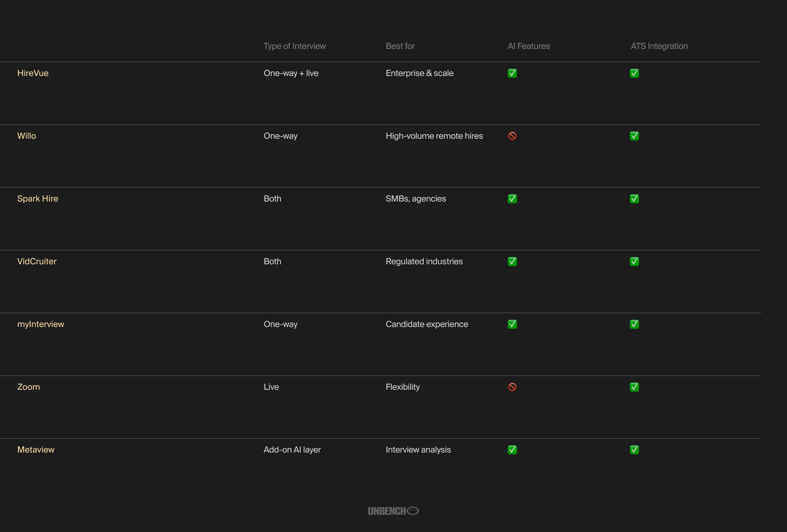Select the 'Regulated industries' cell

[x=424, y=261]
